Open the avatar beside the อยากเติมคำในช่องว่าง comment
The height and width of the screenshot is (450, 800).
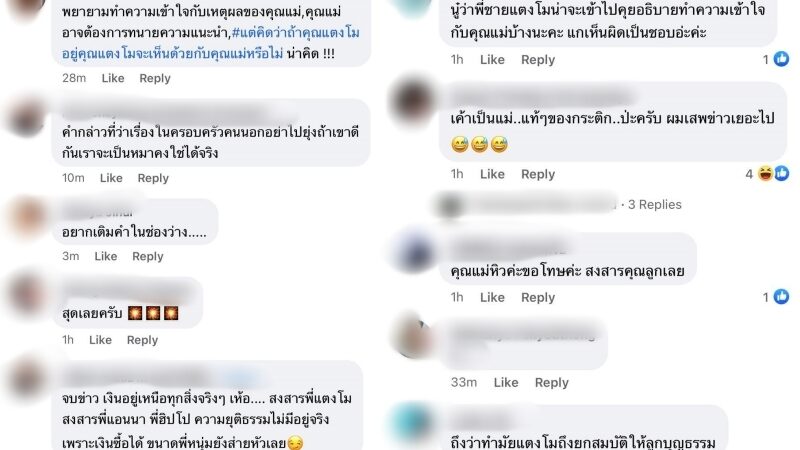point(27,216)
